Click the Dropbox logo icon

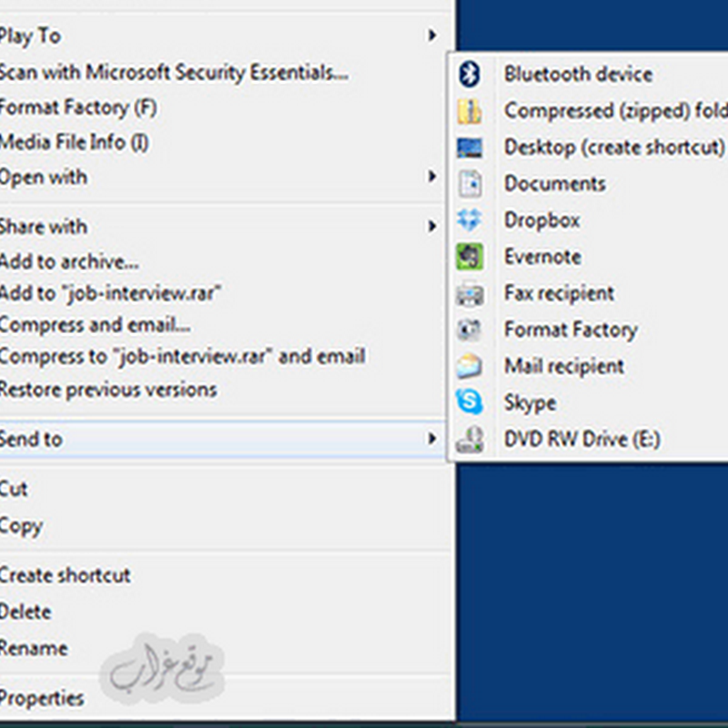469,220
